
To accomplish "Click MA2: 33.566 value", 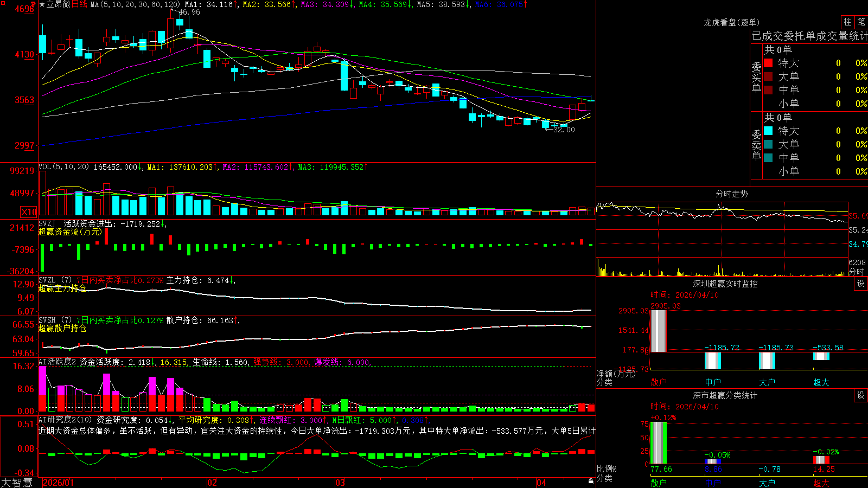I will [x=269, y=4].
